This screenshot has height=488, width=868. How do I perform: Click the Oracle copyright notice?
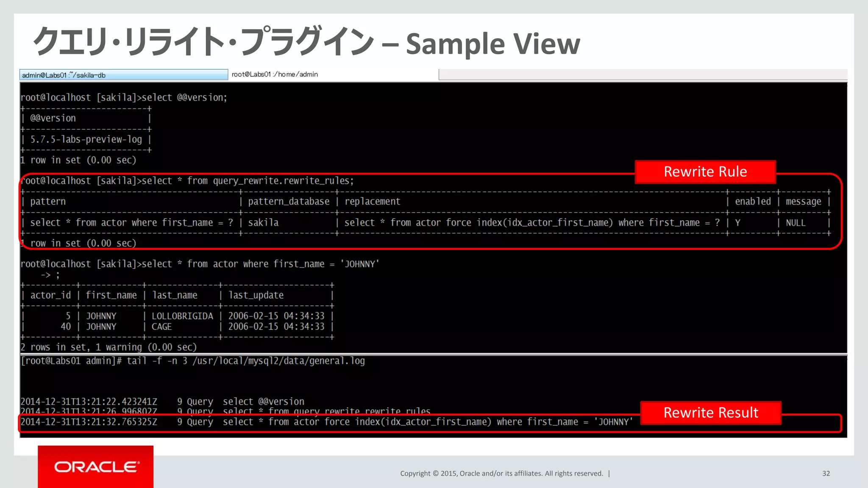pyautogui.click(x=501, y=474)
